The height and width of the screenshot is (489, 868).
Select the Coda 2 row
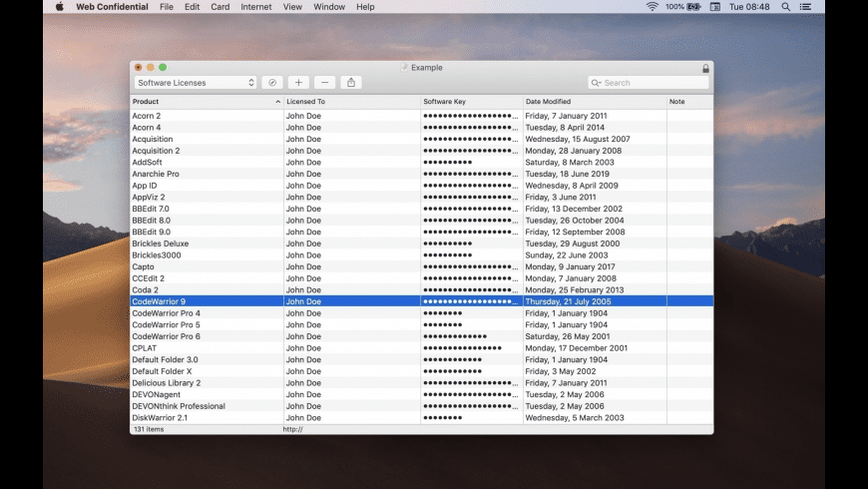(422, 290)
